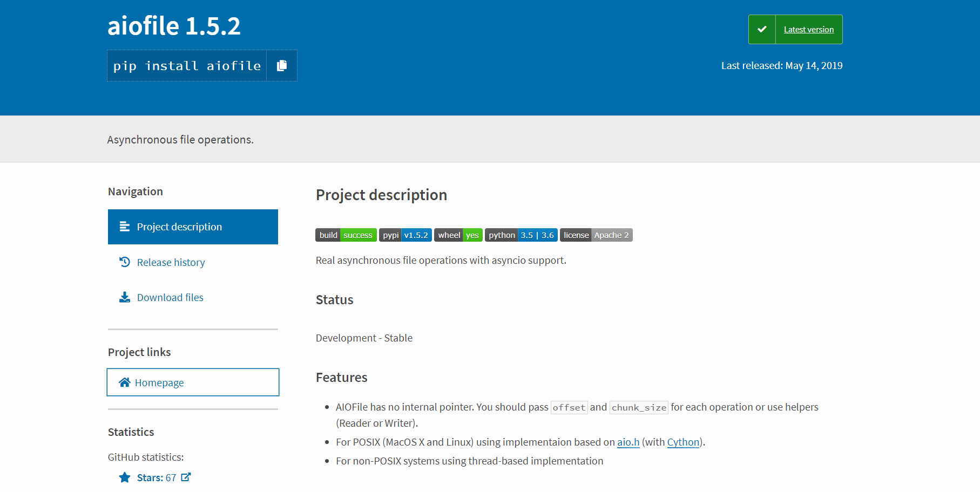Click the pip install aiofile command text
Screen dimensions: 980x492
click(187, 66)
